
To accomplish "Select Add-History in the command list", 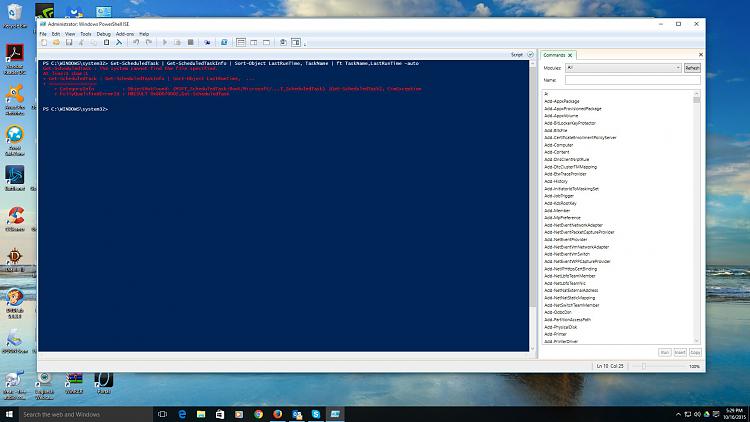I will pyautogui.click(x=556, y=181).
